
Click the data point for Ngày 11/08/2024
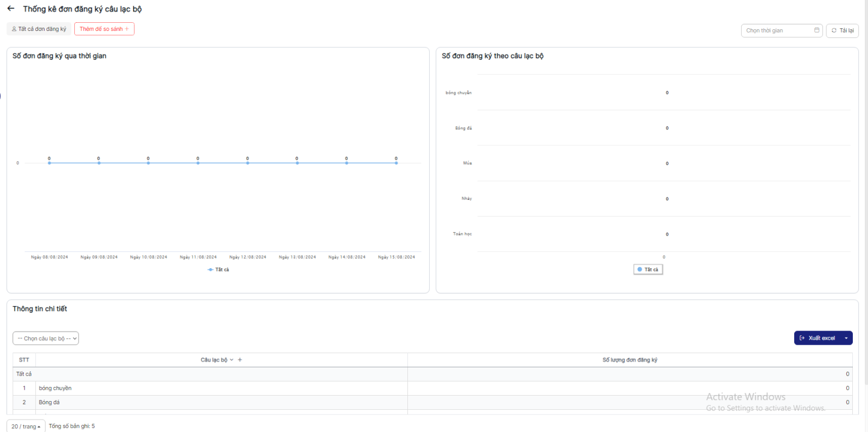(x=198, y=163)
